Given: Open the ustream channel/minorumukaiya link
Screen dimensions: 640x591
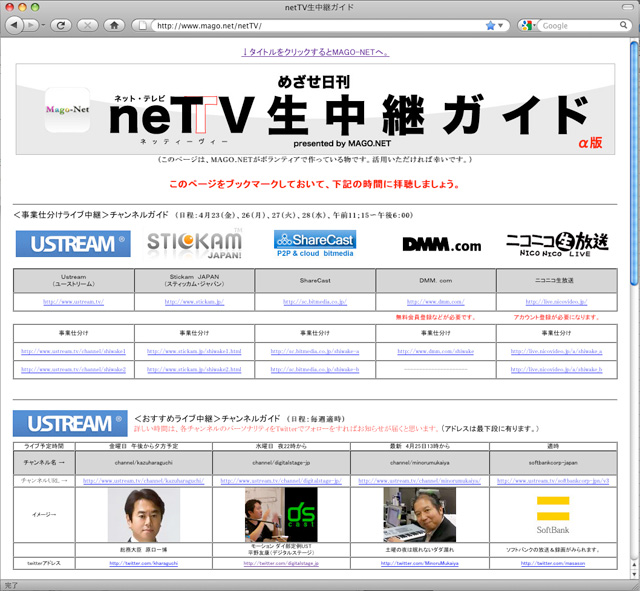Looking at the screenshot, I should 420,481.
